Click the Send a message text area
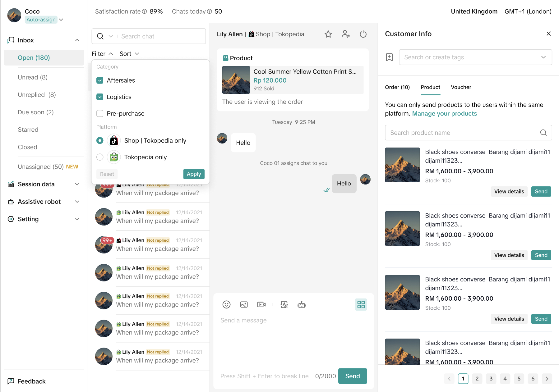 click(293, 340)
